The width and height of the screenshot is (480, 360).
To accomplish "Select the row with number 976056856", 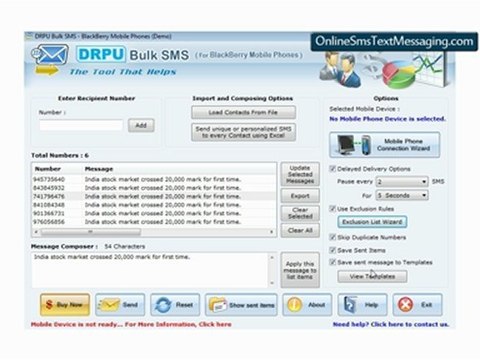I will coord(154,222).
